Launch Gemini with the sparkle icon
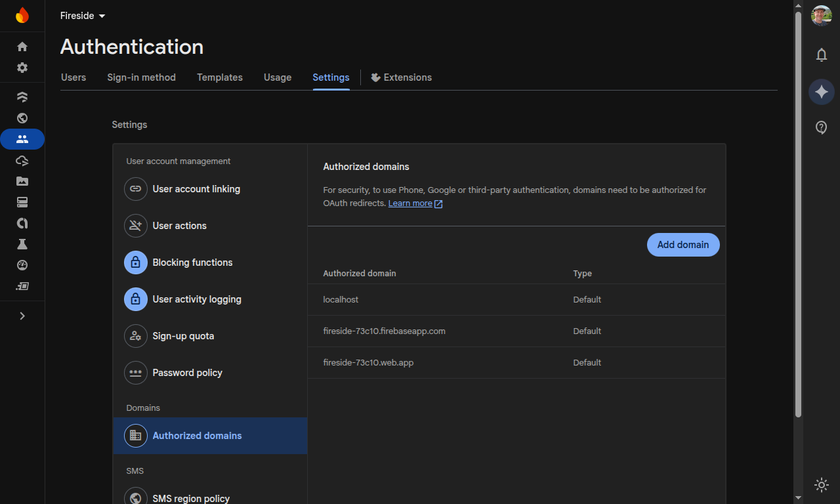840x504 pixels. tap(821, 91)
